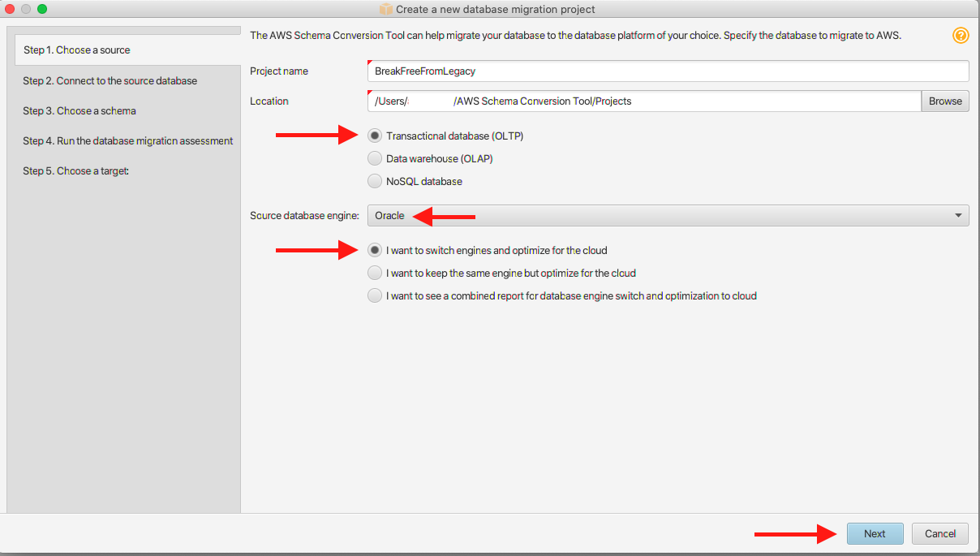980x556 pixels.
Task: Click the Source database engine label
Action: 304,216
